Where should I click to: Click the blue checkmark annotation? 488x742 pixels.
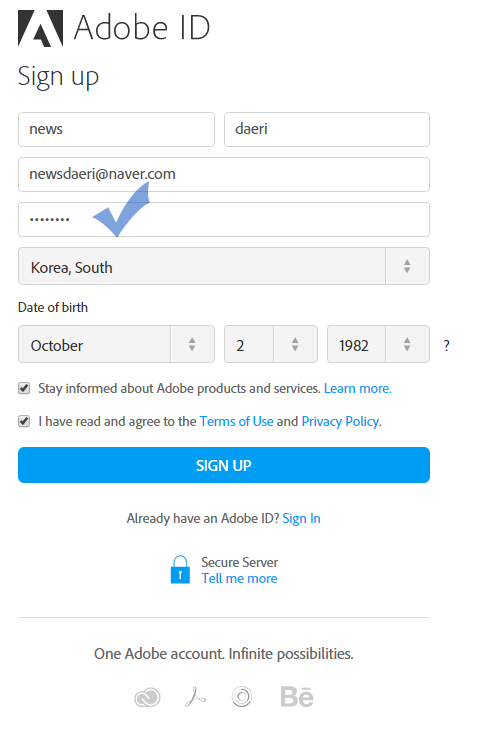point(122,210)
